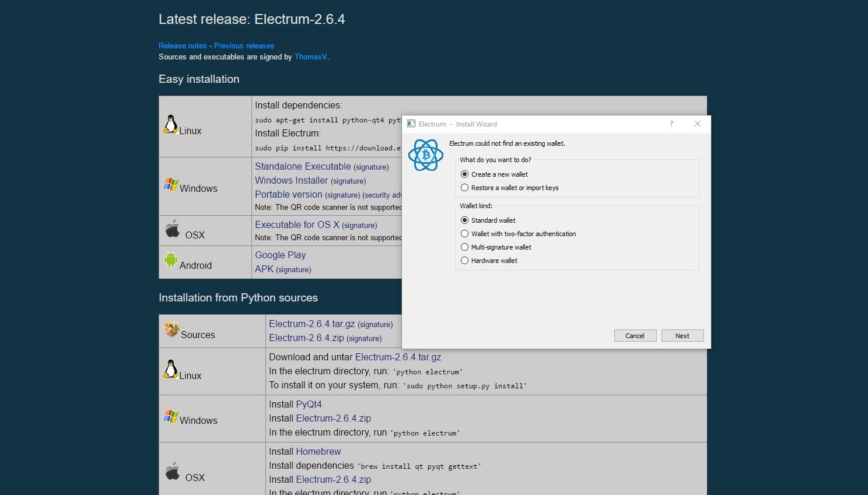Download Electrum-2.6.4.tar.gz from Sources row
The width and height of the screenshot is (868, 495).
point(312,324)
